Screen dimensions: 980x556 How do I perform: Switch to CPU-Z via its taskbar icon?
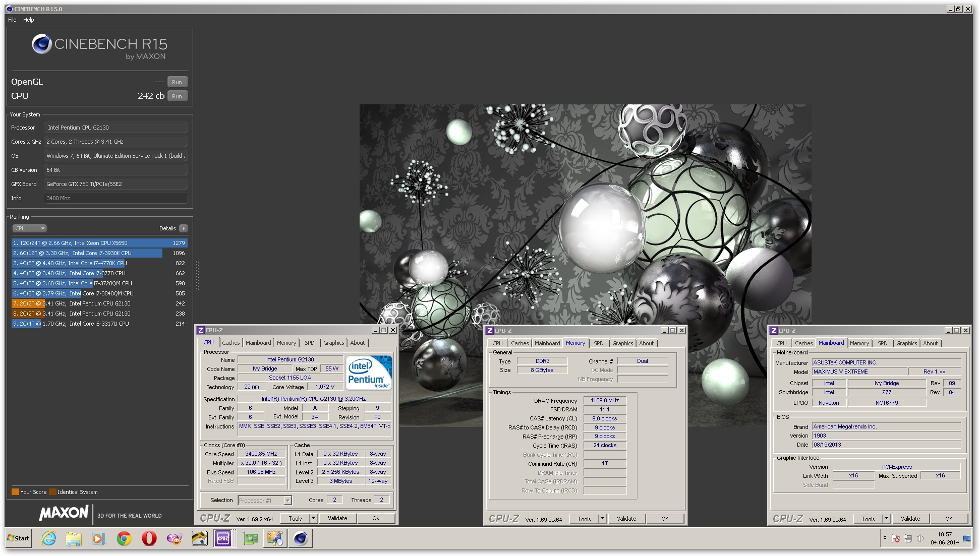pyautogui.click(x=223, y=538)
